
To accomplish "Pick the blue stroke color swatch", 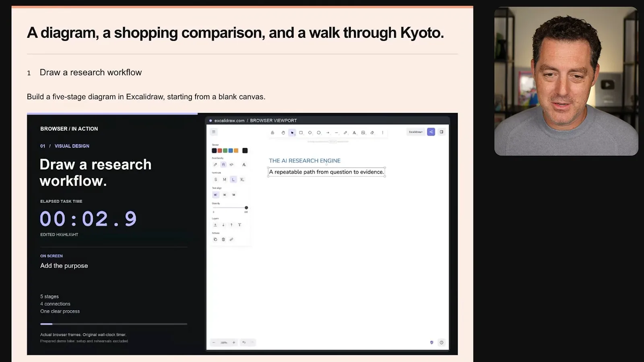I will (x=231, y=151).
